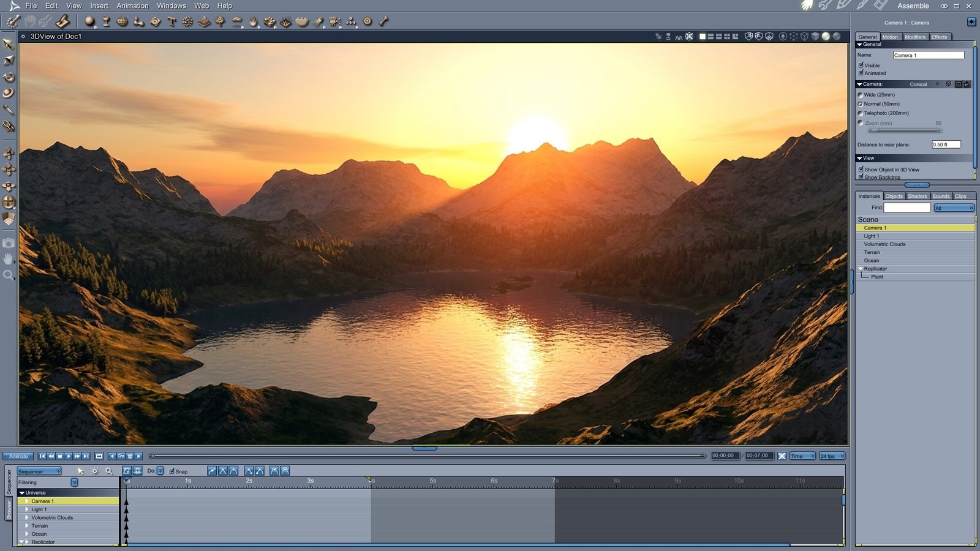
Task: Select the Text object tool
Action: [171, 21]
